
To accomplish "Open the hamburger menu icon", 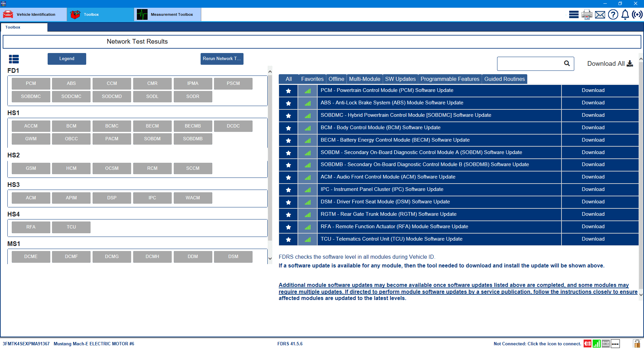I will tap(574, 14).
